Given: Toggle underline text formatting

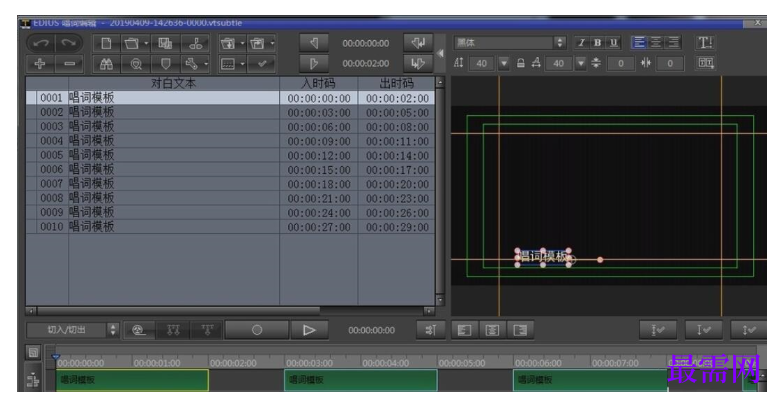Looking at the screenshot, I should [614, 43].
